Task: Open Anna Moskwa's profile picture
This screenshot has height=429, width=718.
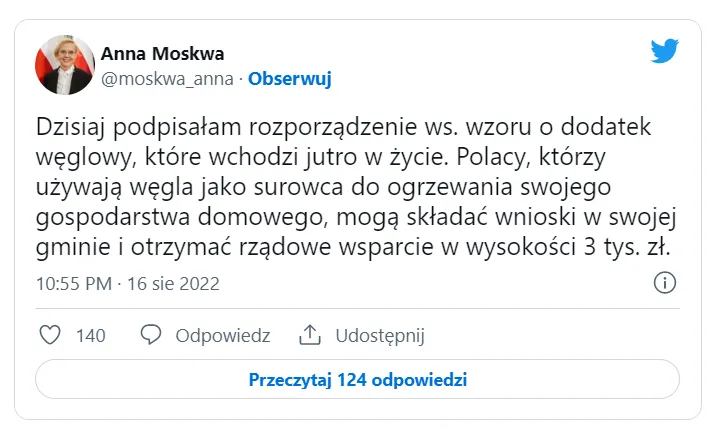Action: [63, 66]
